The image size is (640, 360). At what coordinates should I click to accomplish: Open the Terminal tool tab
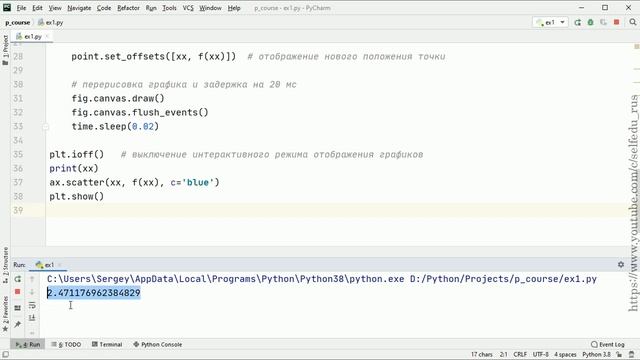(107, 344)
